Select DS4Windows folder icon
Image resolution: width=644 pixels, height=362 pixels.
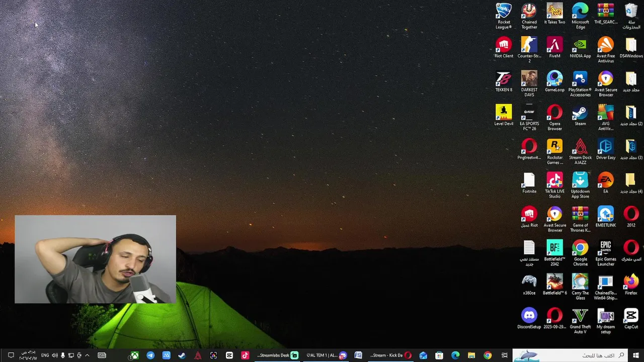point(631,47)
